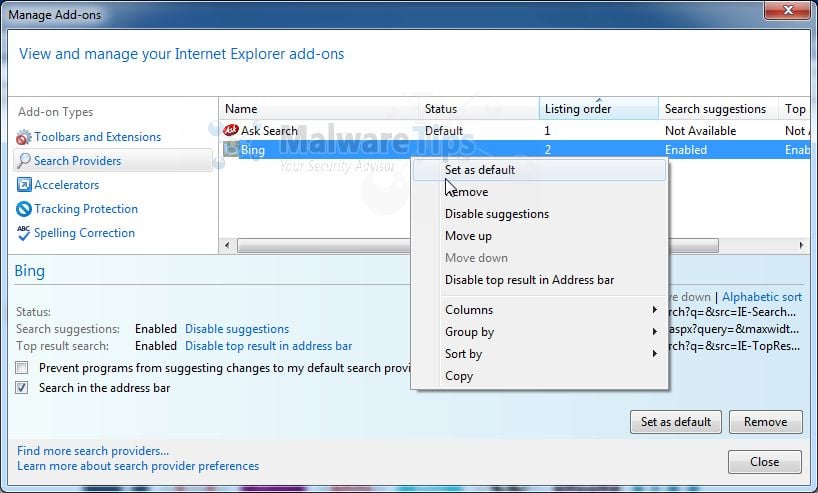Click the Search Providers magnifier icon
The height and width of the screenshot is (493, 818).
(x=23, y=161)
